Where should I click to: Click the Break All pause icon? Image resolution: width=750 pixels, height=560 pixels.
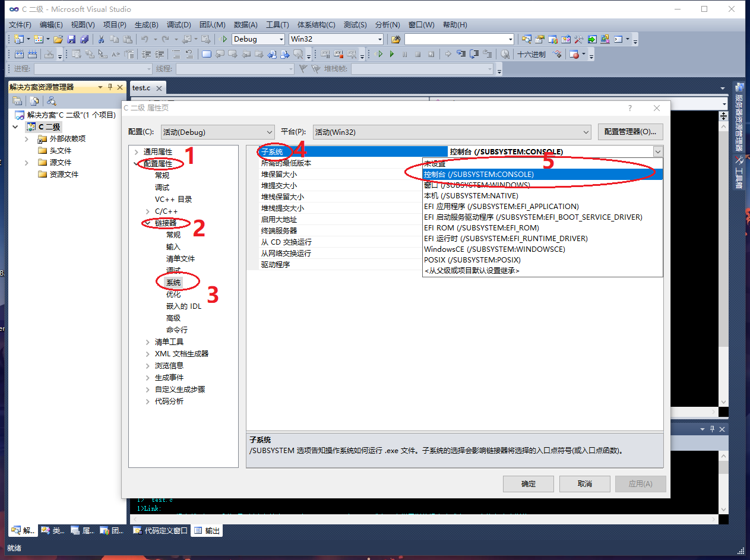(x=404, y=54)
